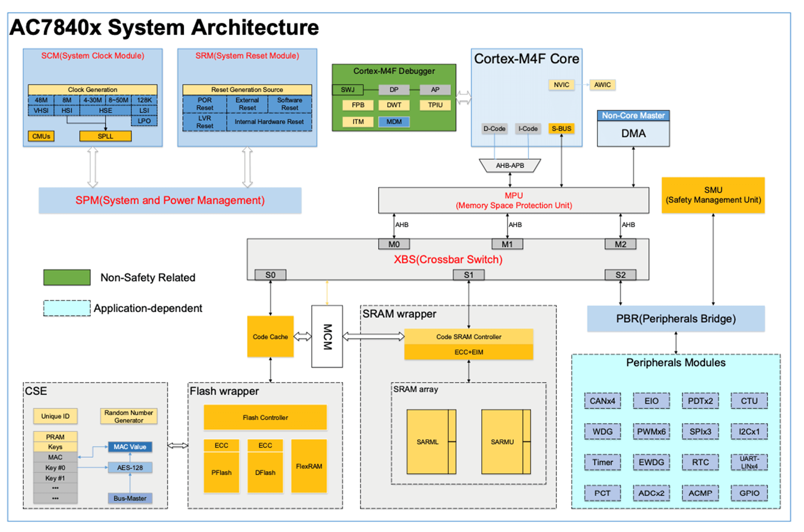Click the SPLL block in clock module
The height and width of the screenshot is (532, 804).
point(105,136)
